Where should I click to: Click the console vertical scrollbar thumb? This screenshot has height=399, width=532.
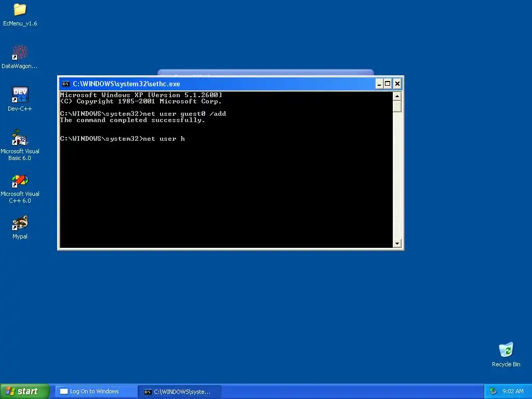[x=397, y=106]
